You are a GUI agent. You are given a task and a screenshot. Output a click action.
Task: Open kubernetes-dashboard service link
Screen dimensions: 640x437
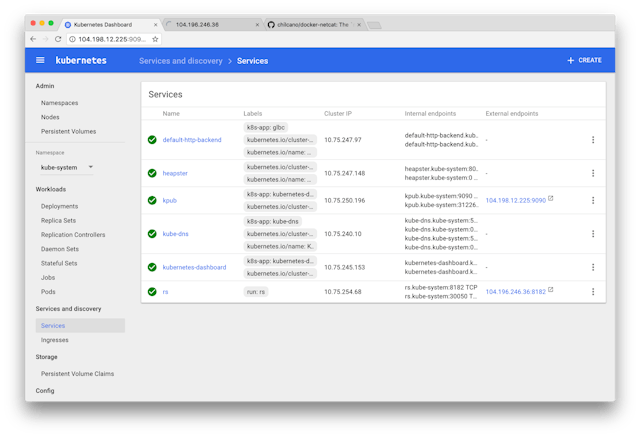pyautogui.click(x=194, y=267)
